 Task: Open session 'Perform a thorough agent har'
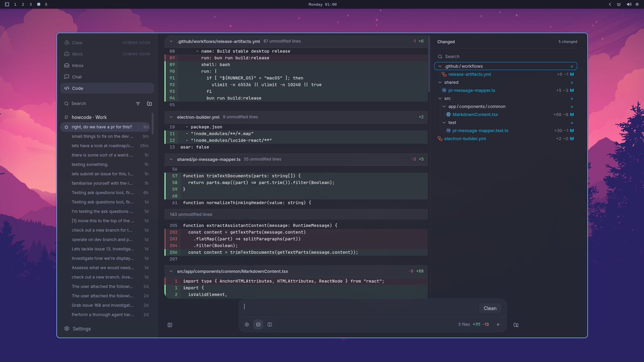click(106, 315)
